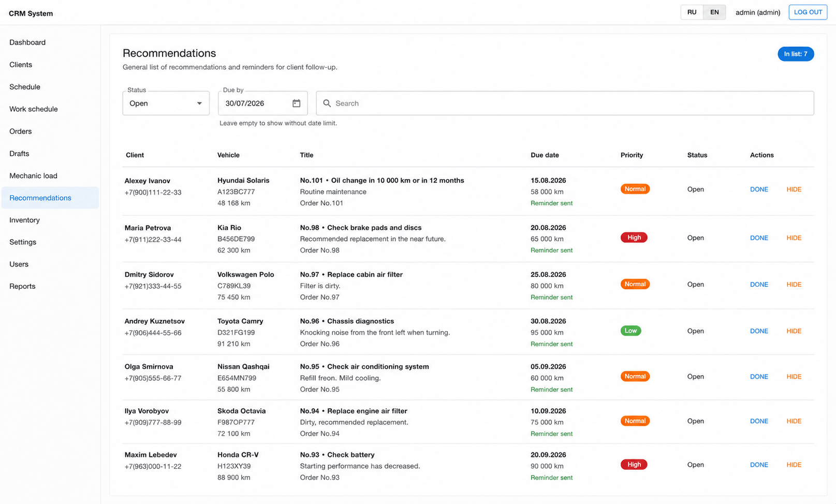
Task: Click client name Alexey Ivanov
Action: pyautogui.click(x=148, y=181)
